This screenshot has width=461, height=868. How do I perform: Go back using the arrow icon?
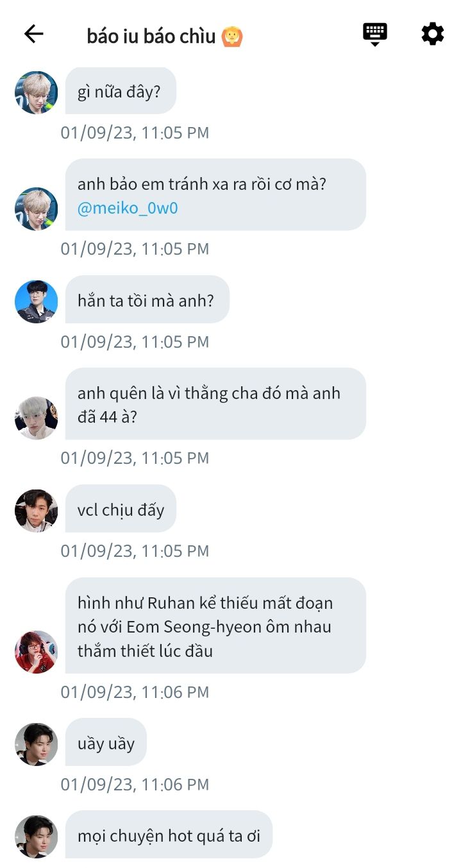pyautogui.click(x=33, y=34)
